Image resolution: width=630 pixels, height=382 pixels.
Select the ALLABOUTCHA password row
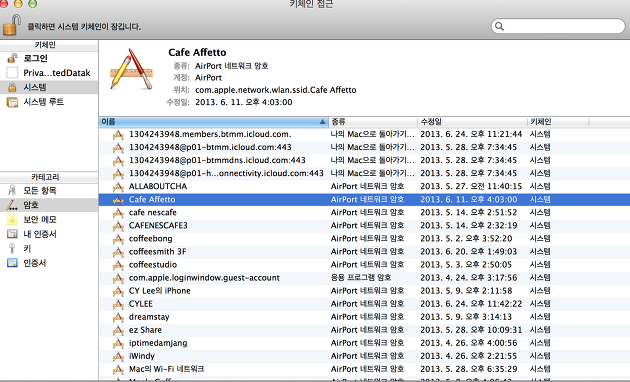tap(364, 186)
